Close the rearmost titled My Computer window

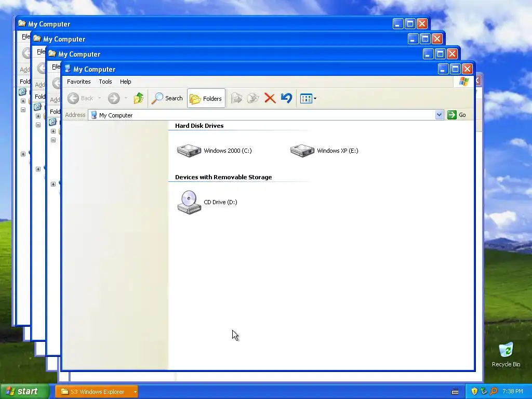[422, 24]
